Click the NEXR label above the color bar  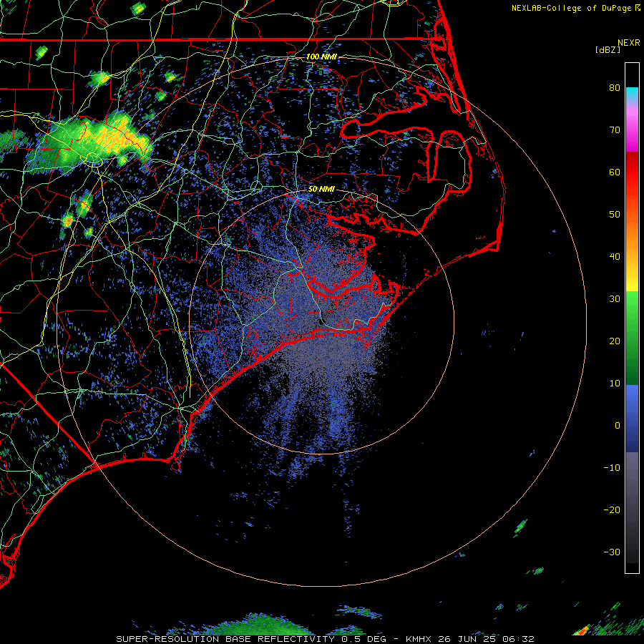coord(629,43)
